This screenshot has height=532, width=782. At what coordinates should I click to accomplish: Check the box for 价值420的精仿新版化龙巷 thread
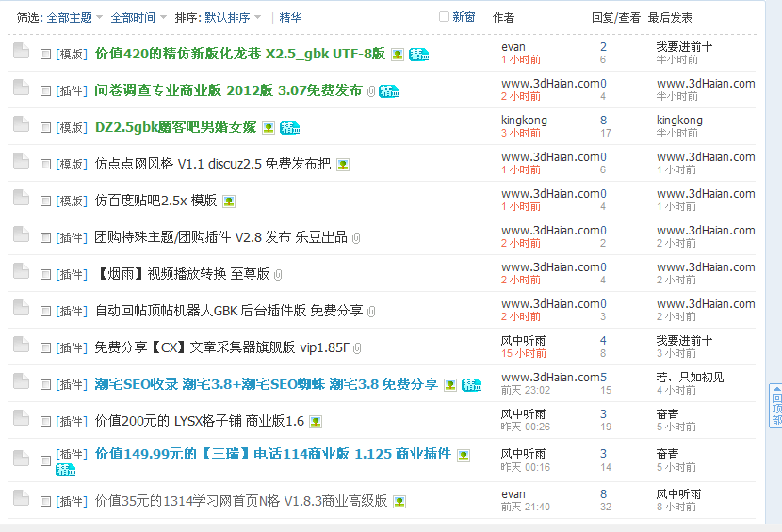[x=45, y=54]
